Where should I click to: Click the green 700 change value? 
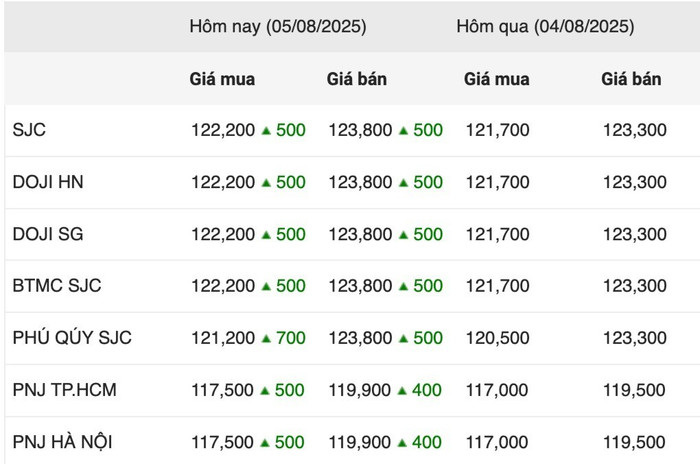[291, 338]
